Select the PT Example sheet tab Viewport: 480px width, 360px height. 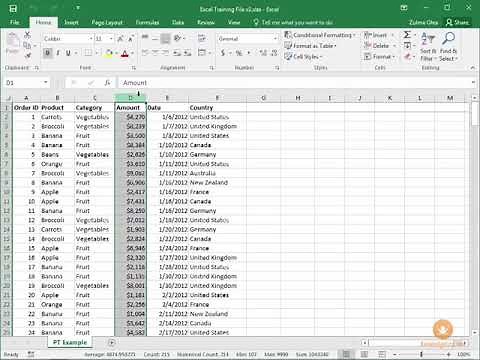click(x=70, y=342)
